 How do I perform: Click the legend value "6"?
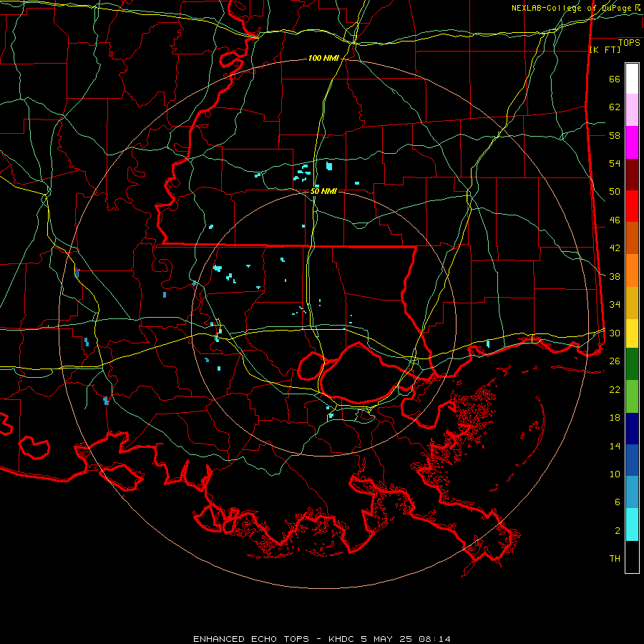point(617,502)
